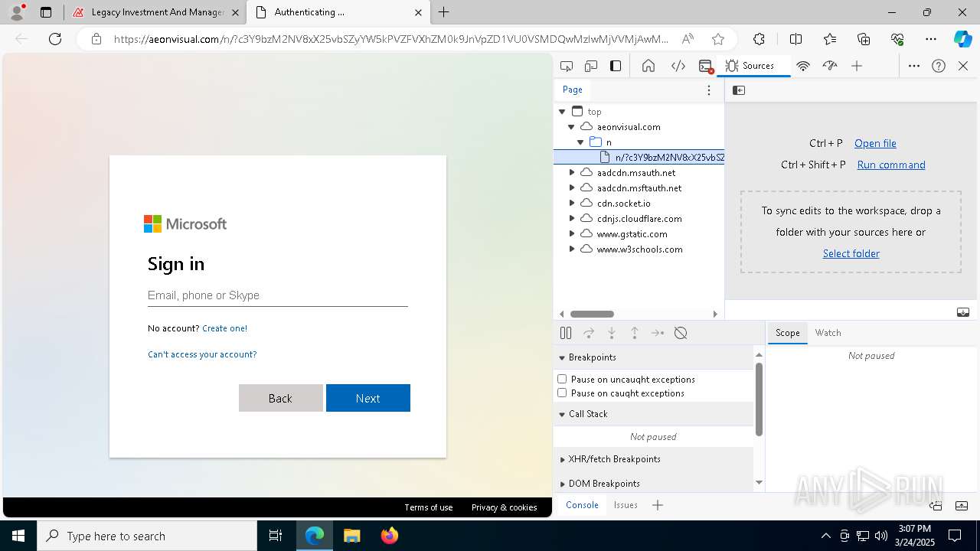Open Copilot in Edge toolbar
The width and height of the screenshot is (980, 551).
[x=962, y=39]
